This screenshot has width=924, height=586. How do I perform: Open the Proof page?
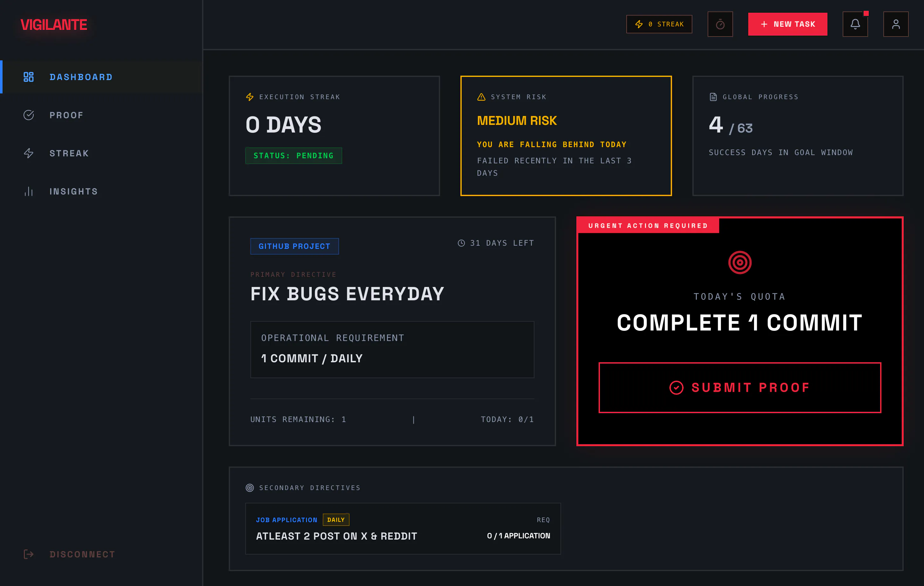coord(101,115)
